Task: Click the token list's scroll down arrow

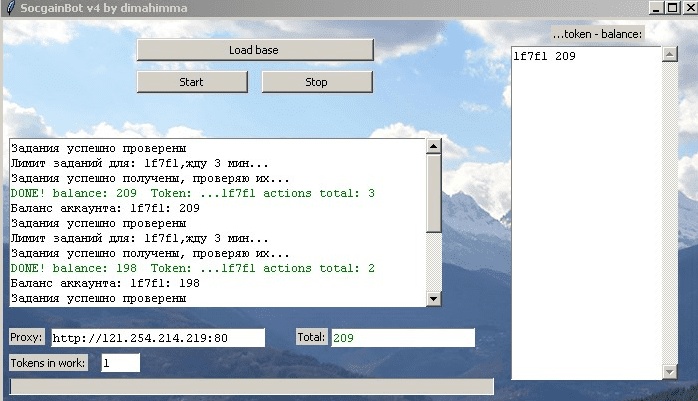Action: point(670,372)
